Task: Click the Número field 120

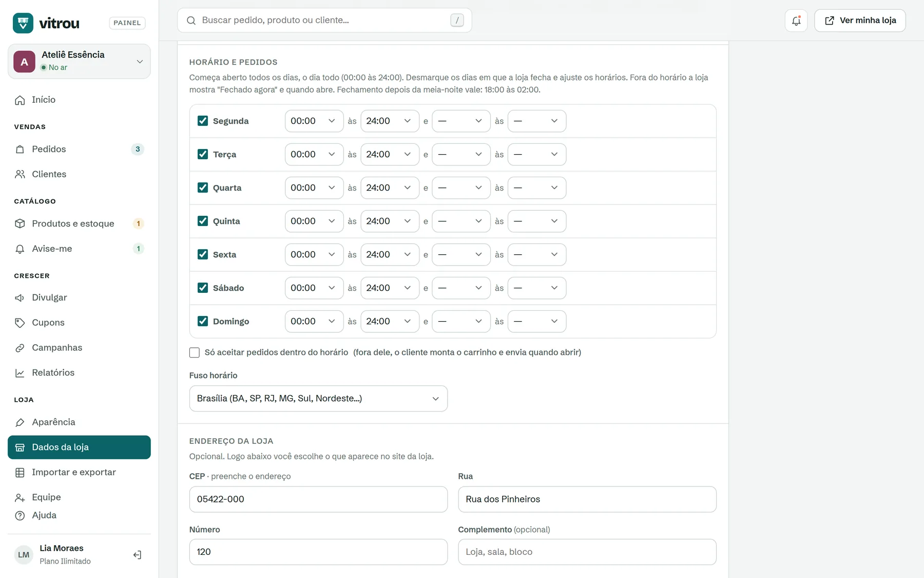Action: tap(318, 552)
